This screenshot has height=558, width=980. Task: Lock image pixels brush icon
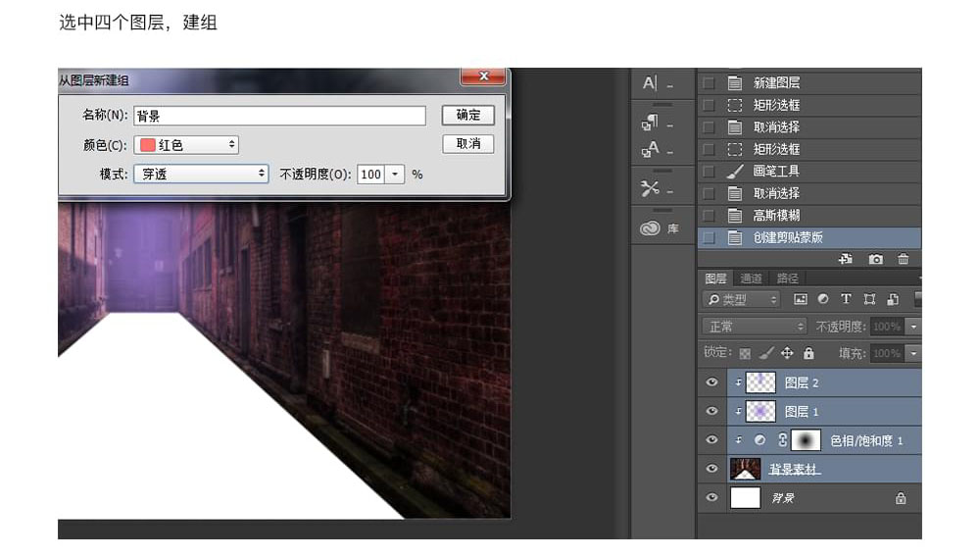point(766,353)
